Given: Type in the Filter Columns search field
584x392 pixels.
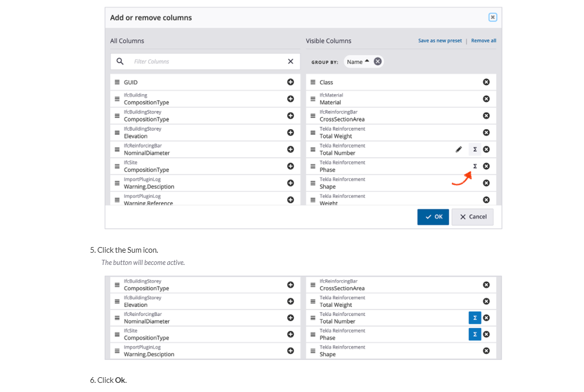Looking at the screenshot, I should [x=193, y=61].
